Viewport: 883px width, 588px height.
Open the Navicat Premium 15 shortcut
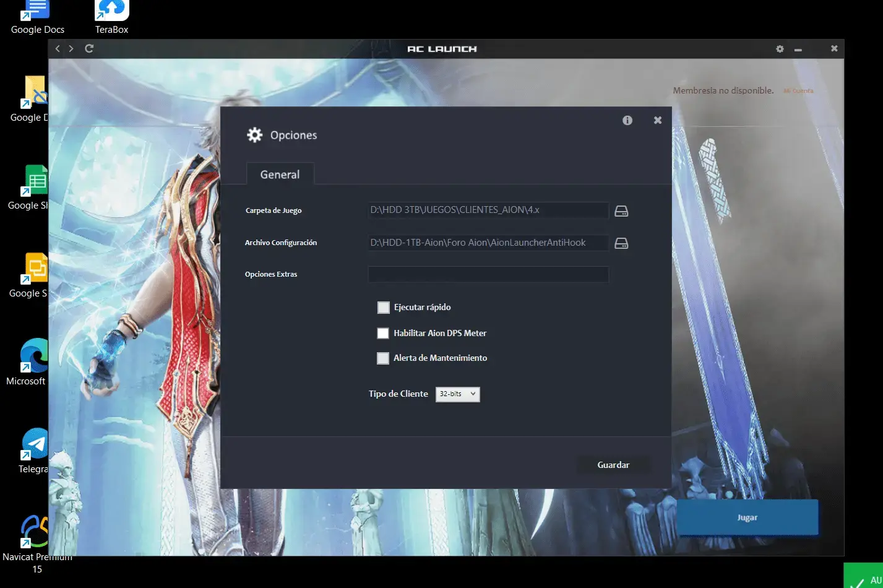point(37,545)
